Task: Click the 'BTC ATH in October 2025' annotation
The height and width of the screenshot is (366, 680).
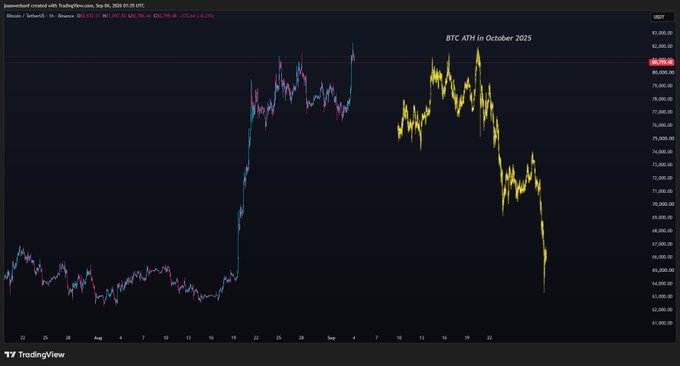Action: pos(488,38)
